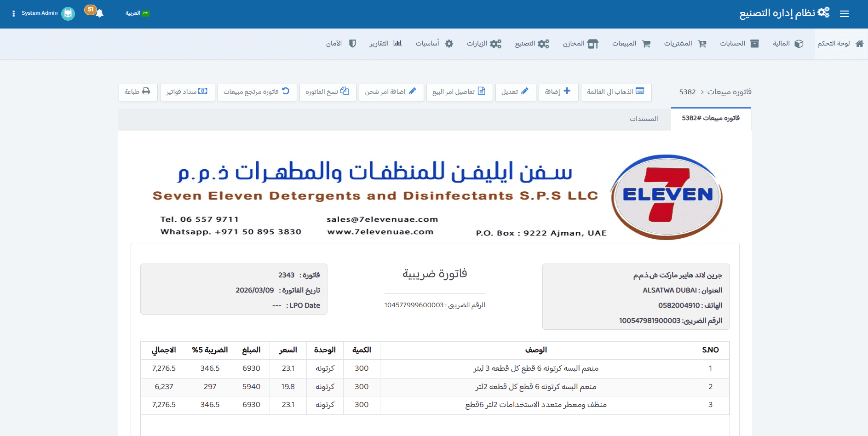Click إضافة add button
868x436 pixels.
click(558, 92)
